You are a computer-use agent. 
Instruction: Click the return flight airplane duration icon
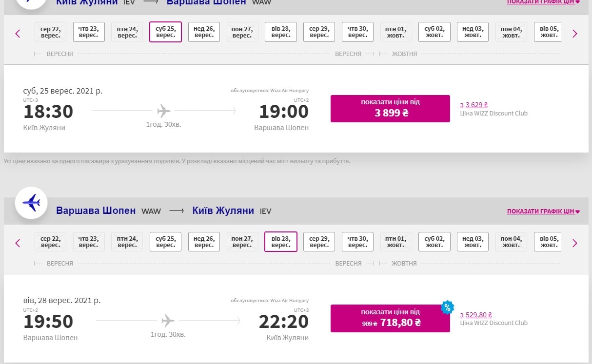[168, 321]
